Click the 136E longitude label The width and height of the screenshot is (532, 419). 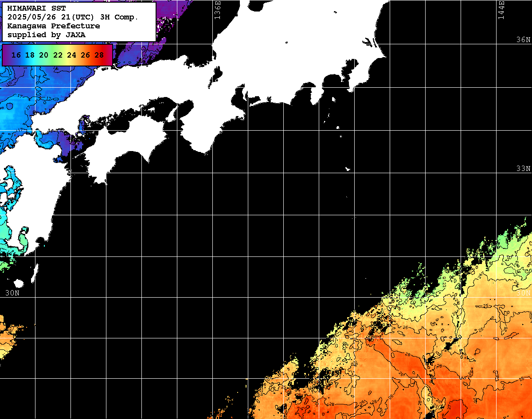(x=217, y=10)
